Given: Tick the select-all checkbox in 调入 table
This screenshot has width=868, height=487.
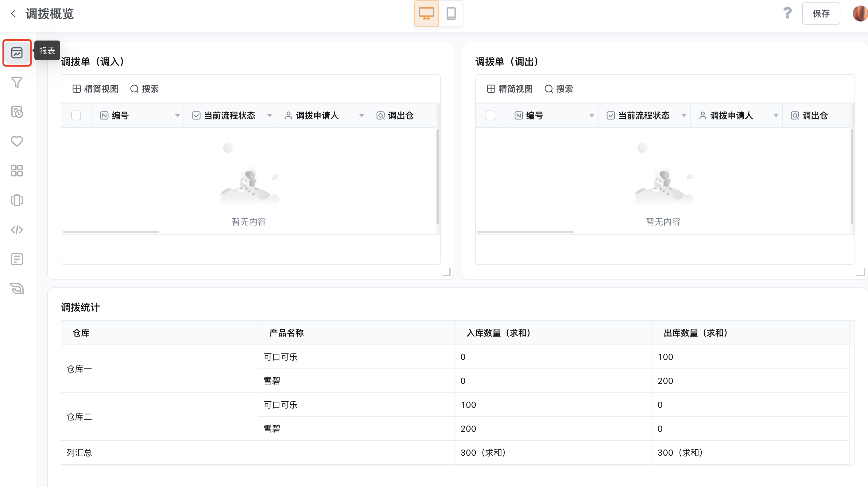Looking at the screenshot, I should tap(76, 115).
